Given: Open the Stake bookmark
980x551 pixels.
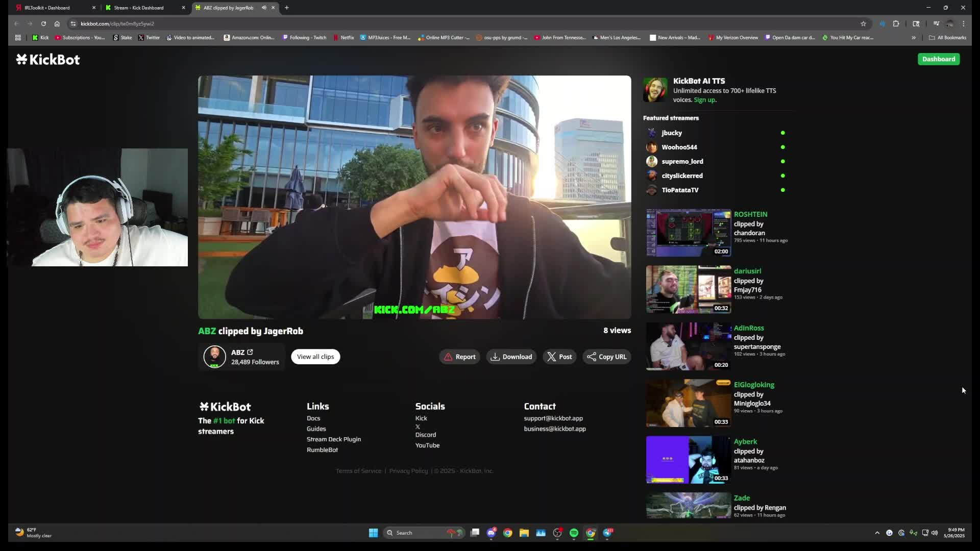Looking at the screenshot, I should coord(122,38).
